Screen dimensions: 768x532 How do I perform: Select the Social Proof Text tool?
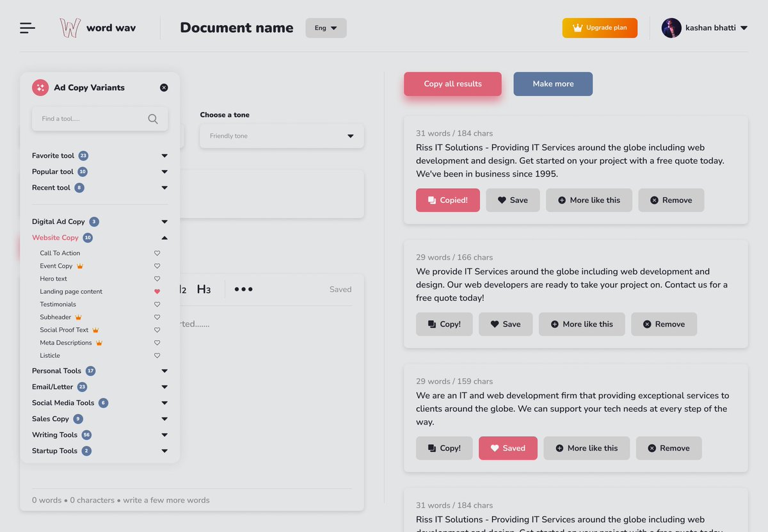pos(64,330)
